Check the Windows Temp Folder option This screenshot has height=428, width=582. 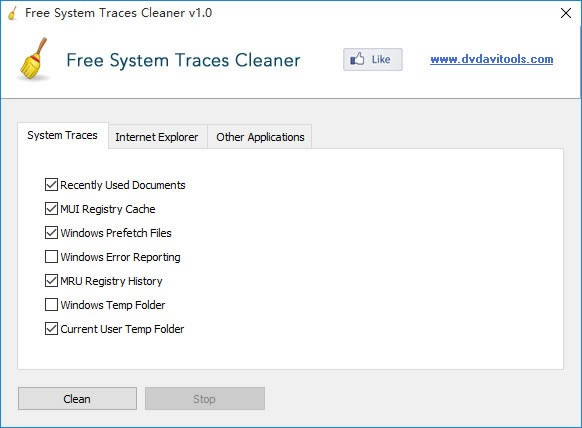click(x=51, y=305)
